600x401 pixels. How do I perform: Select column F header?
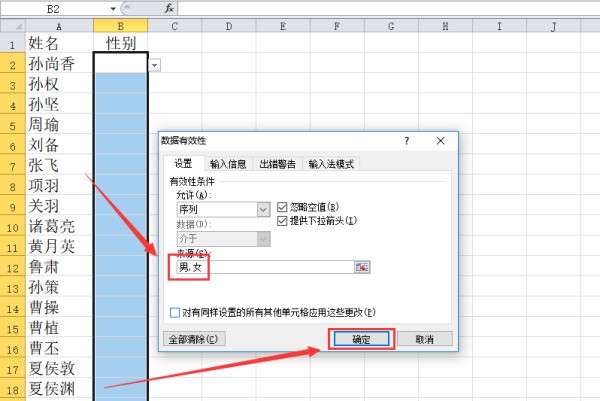pyautogui.click(x=337, y=26)
